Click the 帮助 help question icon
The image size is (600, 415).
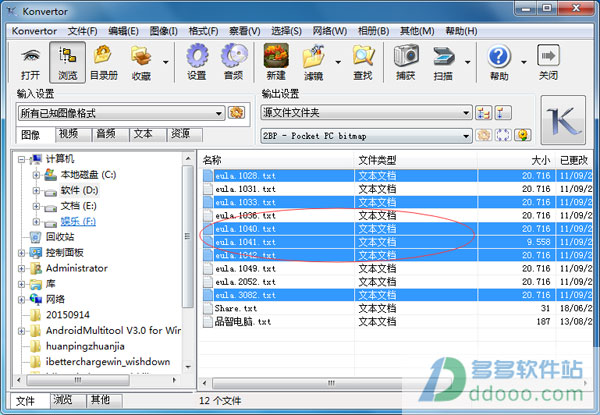click(499, 56)
